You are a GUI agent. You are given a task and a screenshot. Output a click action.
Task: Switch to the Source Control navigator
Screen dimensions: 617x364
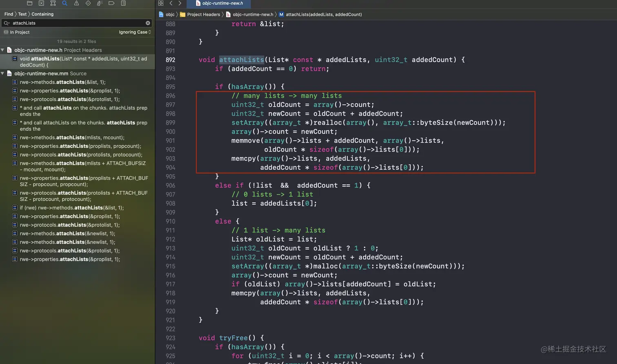(x=41, y=3)
